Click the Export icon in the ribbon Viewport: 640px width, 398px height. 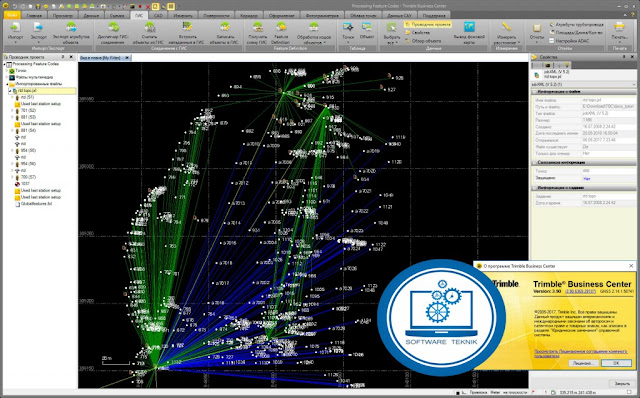pos(38,28)
